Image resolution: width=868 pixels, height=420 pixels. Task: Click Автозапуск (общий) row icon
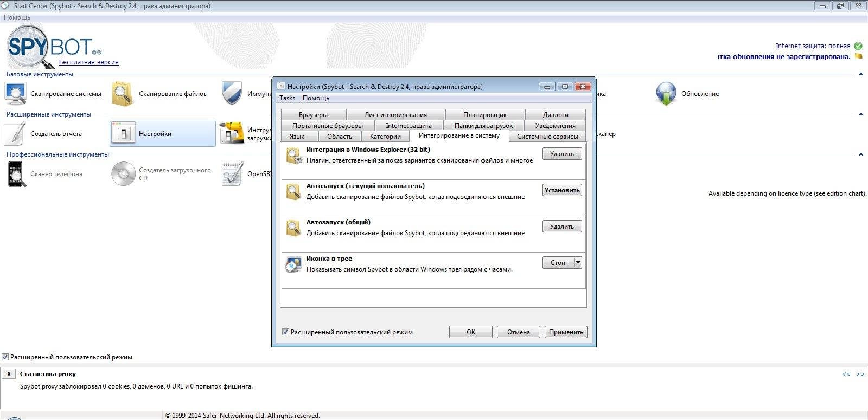(x=294, y=228)
